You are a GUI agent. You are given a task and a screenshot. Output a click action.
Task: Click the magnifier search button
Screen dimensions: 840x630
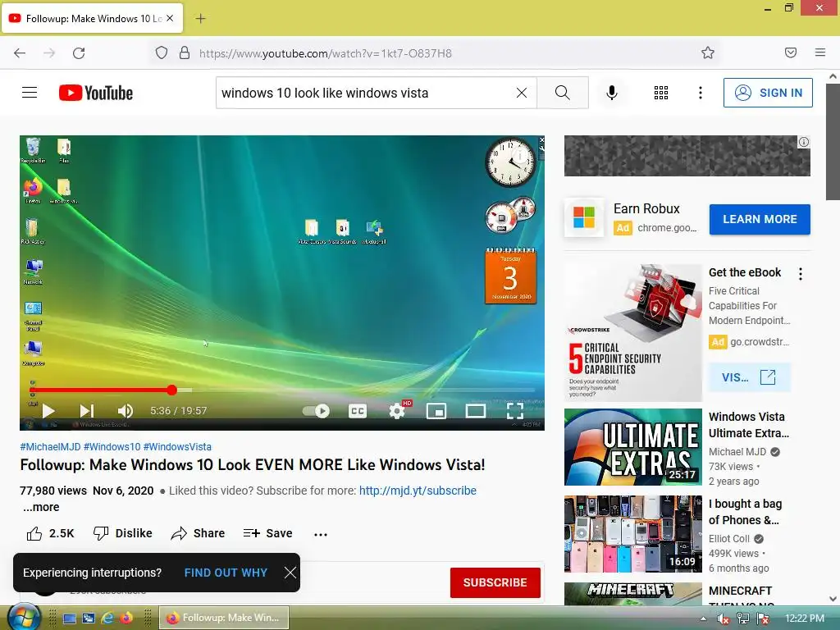(563, 93)
